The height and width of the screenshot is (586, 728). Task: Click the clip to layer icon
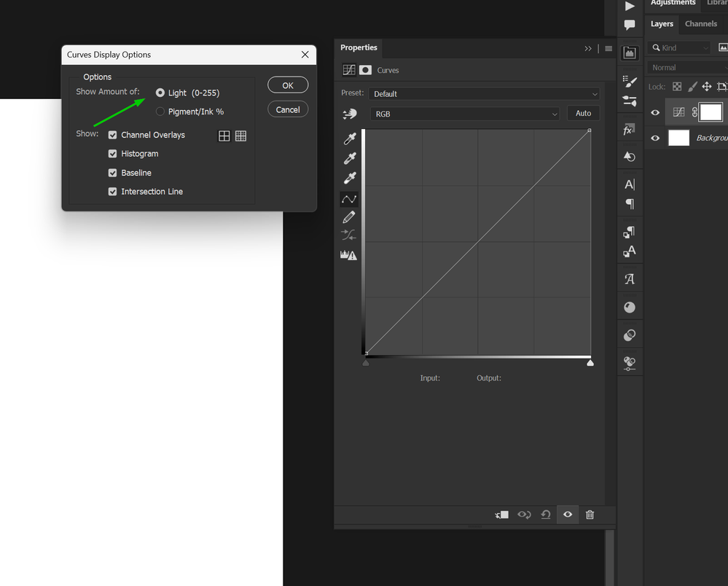point(502,515)
